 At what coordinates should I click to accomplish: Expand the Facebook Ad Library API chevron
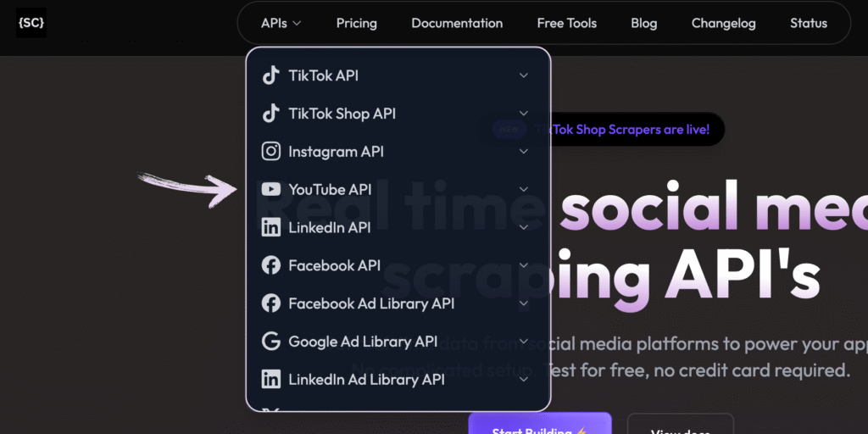523,303
